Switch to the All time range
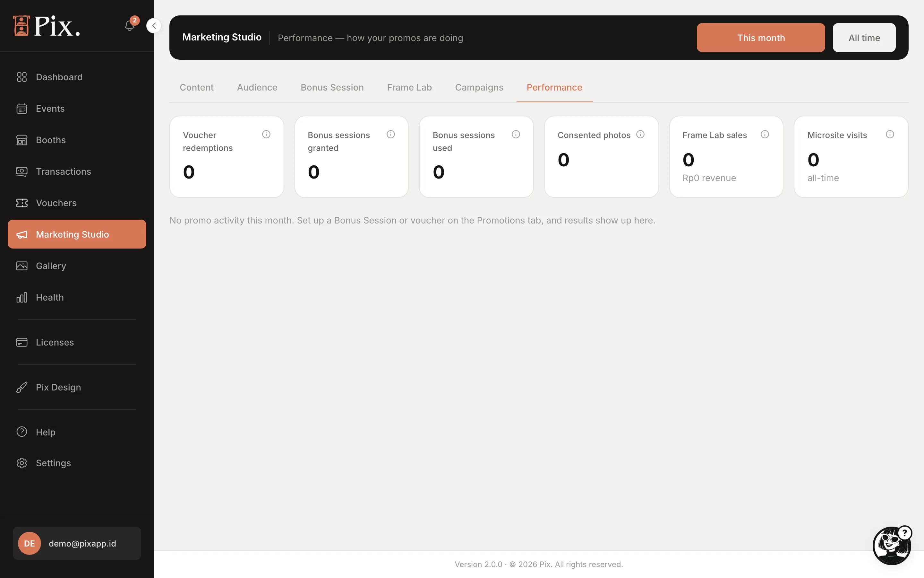This screenshot has height=578, width=924. [x=864, y=38]
